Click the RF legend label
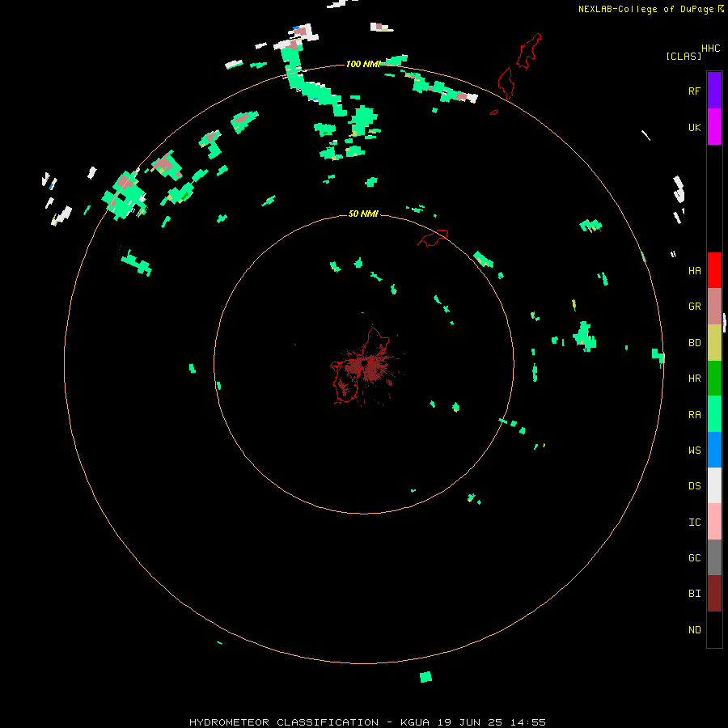The image size is (728, 728). [694, 91]
